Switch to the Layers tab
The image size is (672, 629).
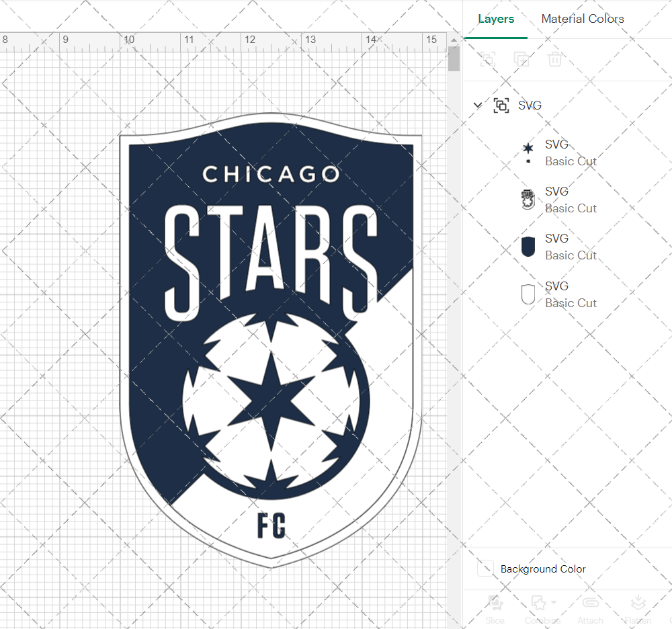point(496,19)
